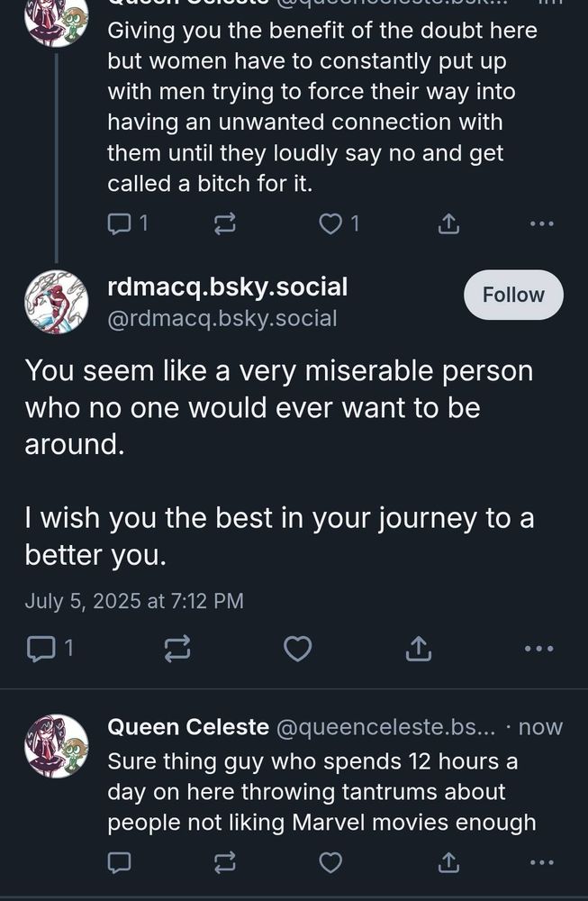Viewport: 588px width, 901px height.
Task: Open more options on top post
Action: pyautogui.click(x=541, y=224)
